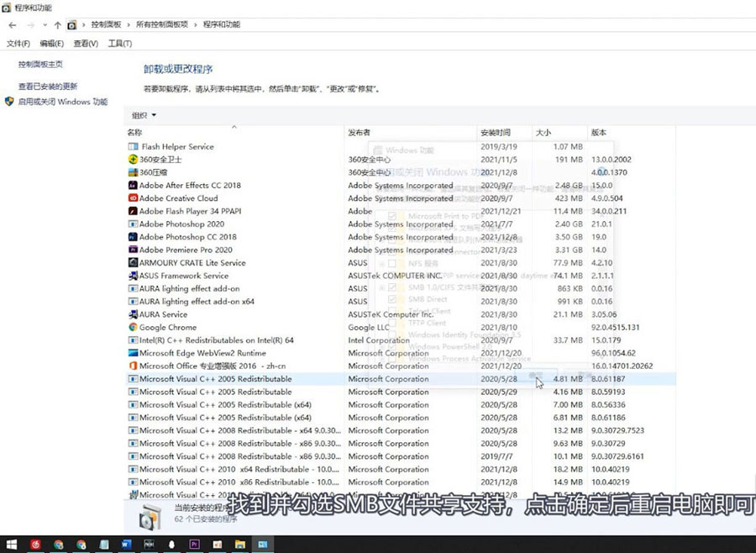
Task: Expand the chevron after 所有控制面板项 breadcrumb
Action: (196, 24)
